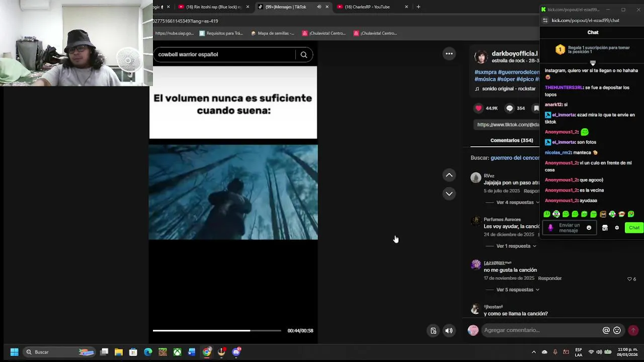Switch to Rin Itoshi rap YouTube tab
Screen dimensions: 644x362
click(214, 7)
